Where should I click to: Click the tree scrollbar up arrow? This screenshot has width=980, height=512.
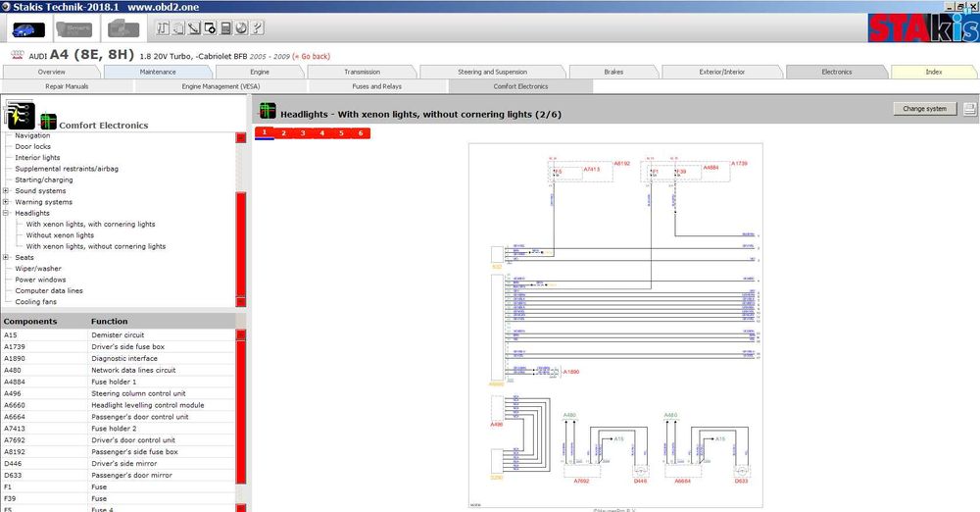(241, 137)
